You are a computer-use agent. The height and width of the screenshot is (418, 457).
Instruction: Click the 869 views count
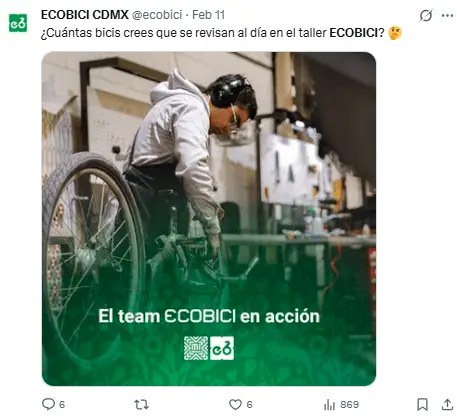coord(350,405)
